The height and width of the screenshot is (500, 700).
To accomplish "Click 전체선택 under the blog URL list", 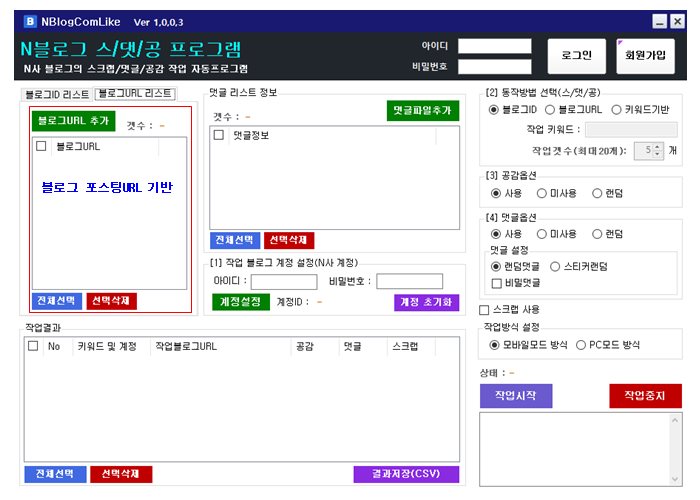I will (57, 301).
